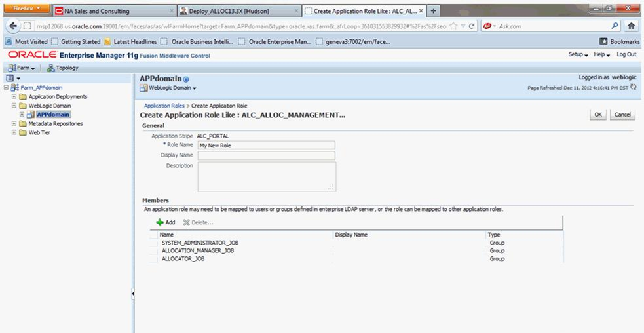Collapse the navigation pane splitter arrow

[132, 294]
